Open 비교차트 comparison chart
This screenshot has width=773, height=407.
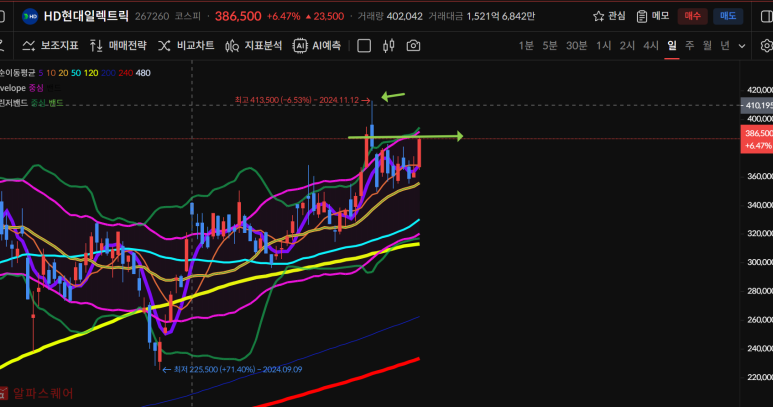pyautogui.click(x=186, y=46)
